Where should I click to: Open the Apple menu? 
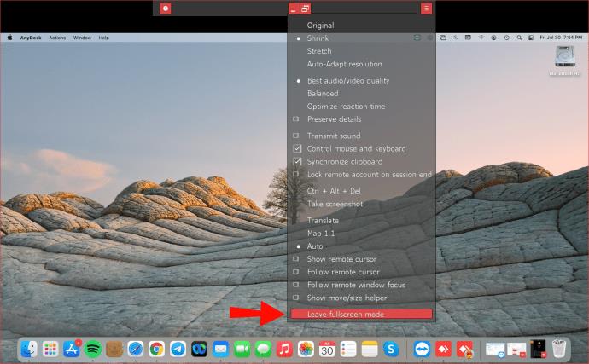(9, 38)
